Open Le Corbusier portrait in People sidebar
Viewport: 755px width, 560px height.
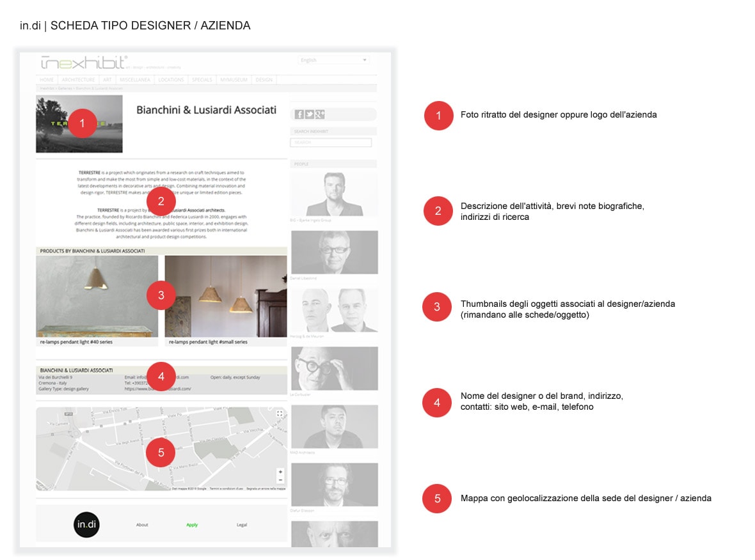tap(335, 369)
